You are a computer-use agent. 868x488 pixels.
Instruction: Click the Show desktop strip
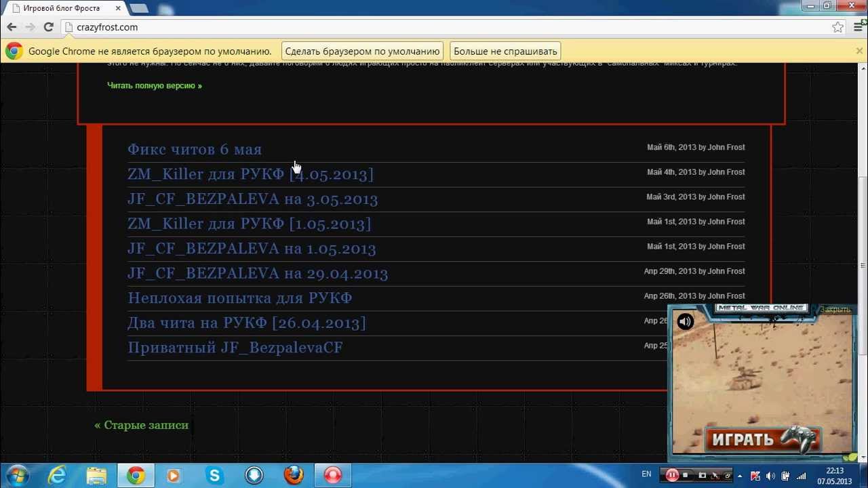[863, 476]
